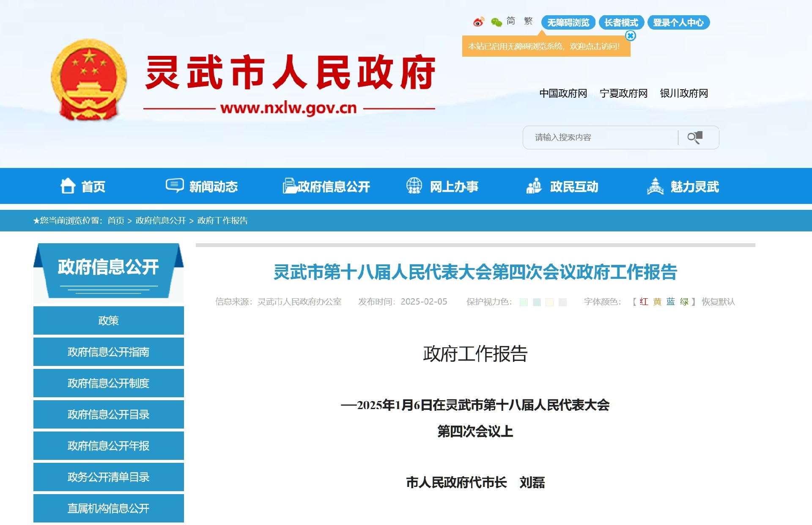Image resolution: width=812 pixels, height=525 pixels.
Task: Enable 长者模式 elder mode
Action: [x=621, y=22]
